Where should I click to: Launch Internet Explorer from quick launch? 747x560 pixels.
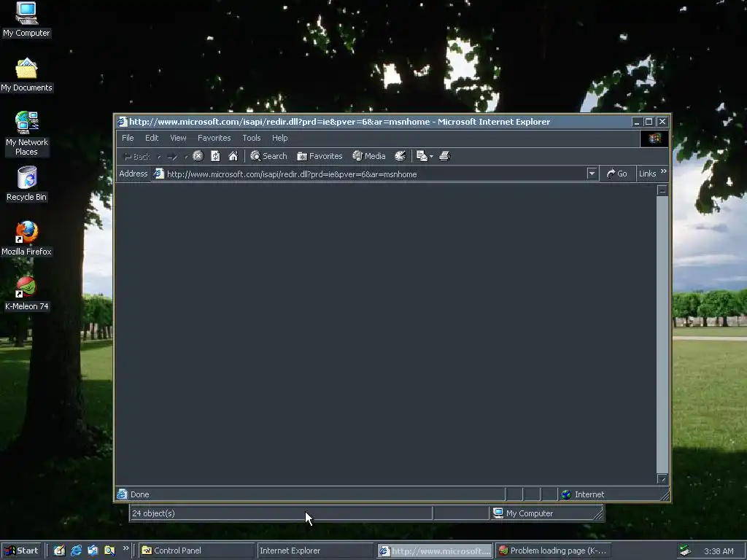point(76,551)
